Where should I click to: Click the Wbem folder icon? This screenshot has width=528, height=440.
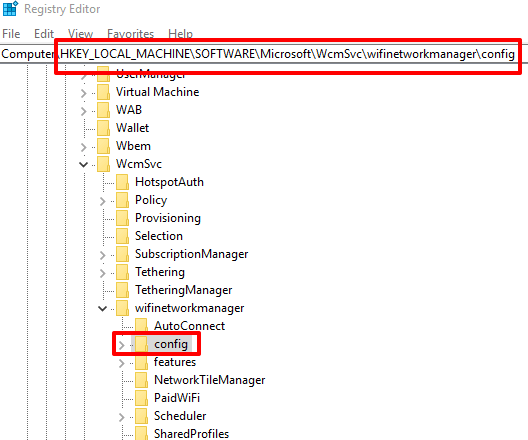pos(103,146)
